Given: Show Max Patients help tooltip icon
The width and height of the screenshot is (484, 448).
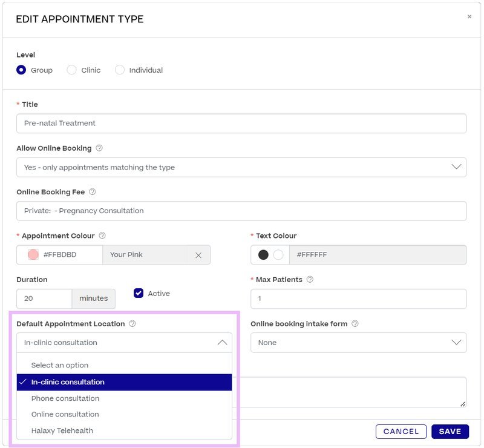Looking at the screenshot, I should pyautogui.click(x=310, y=279).
